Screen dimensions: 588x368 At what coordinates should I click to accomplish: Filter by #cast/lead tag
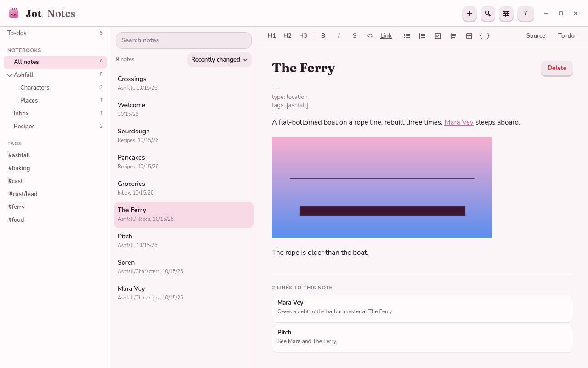click(23, 194)
